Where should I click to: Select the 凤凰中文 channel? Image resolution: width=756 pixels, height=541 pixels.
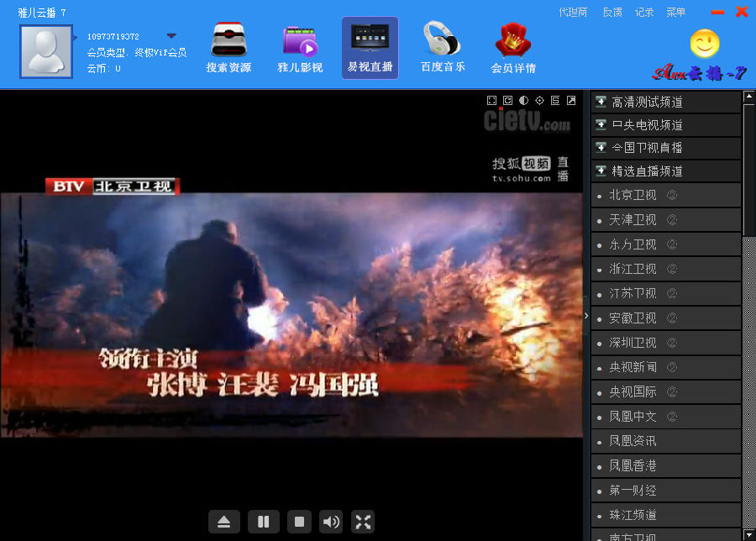(x=666, y=417)
